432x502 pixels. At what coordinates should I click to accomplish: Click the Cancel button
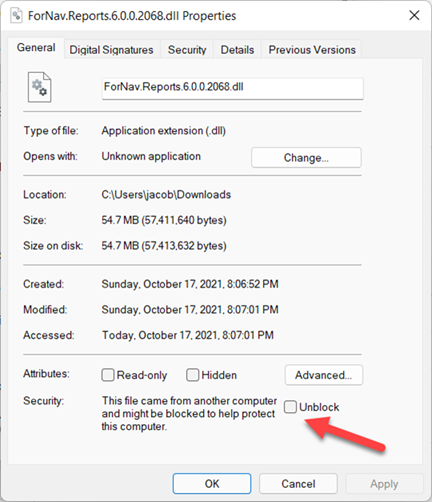[298, 483]
